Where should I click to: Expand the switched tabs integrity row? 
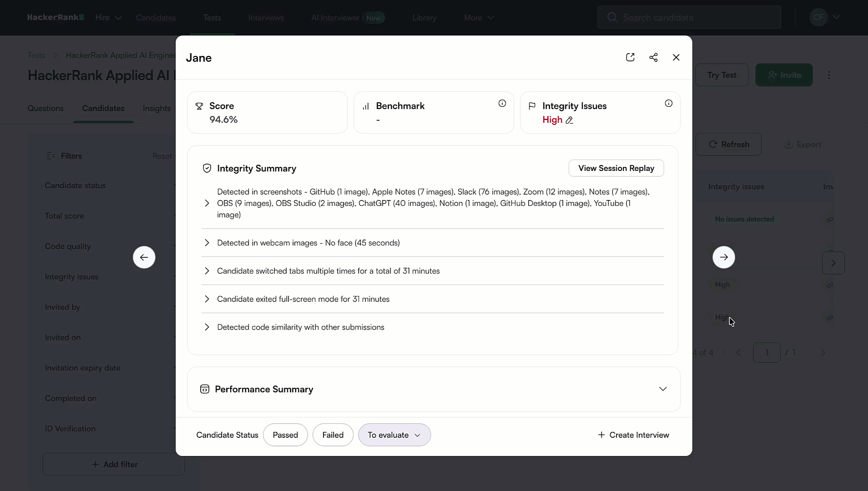(207, 271)
